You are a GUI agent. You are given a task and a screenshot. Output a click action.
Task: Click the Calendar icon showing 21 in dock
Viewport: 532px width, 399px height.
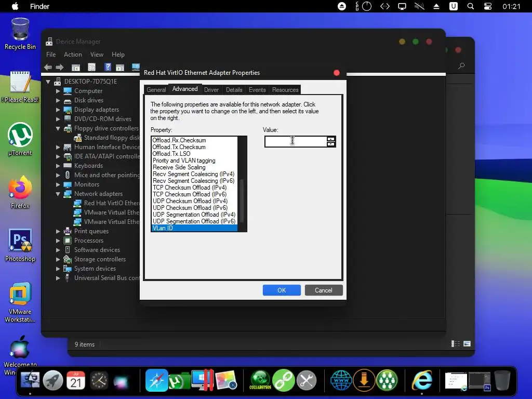(76, 380)
